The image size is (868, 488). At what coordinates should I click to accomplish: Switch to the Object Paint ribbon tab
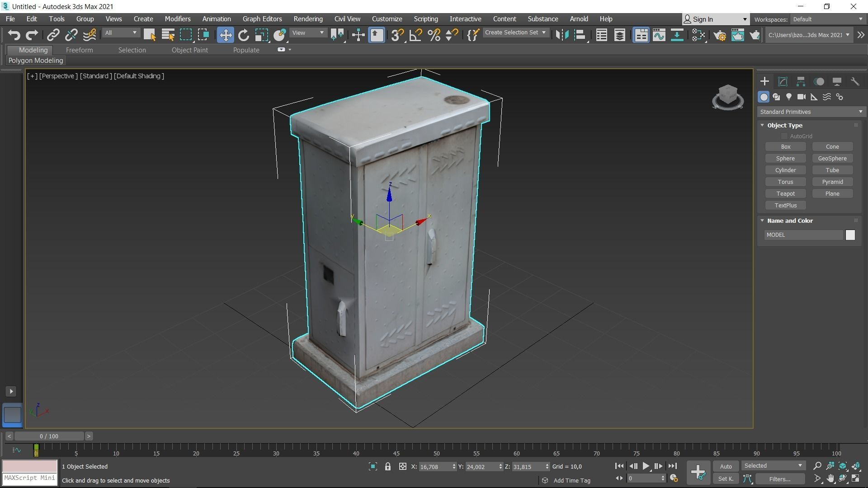(x=189, y=50)
